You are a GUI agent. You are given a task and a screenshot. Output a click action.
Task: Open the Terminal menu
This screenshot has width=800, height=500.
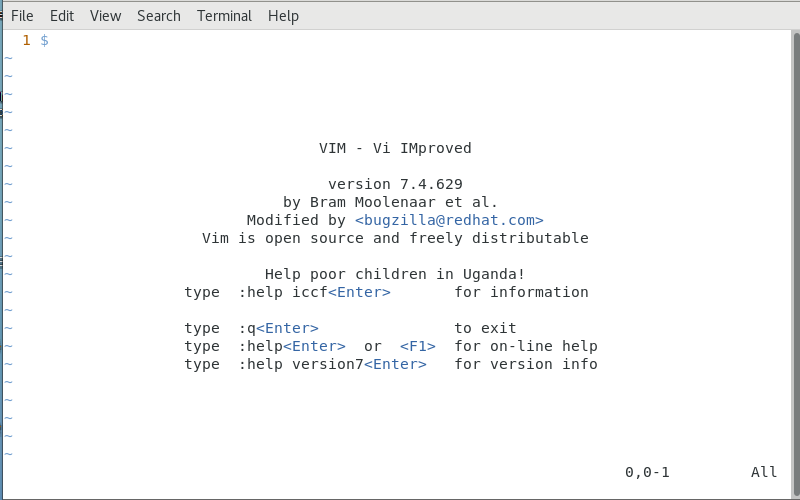224,16
